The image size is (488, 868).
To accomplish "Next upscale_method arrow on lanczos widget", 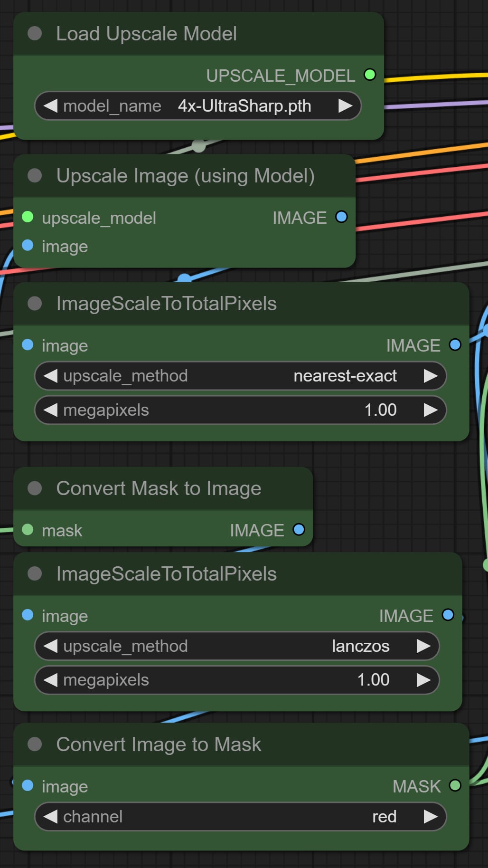I will pos(423,646).
